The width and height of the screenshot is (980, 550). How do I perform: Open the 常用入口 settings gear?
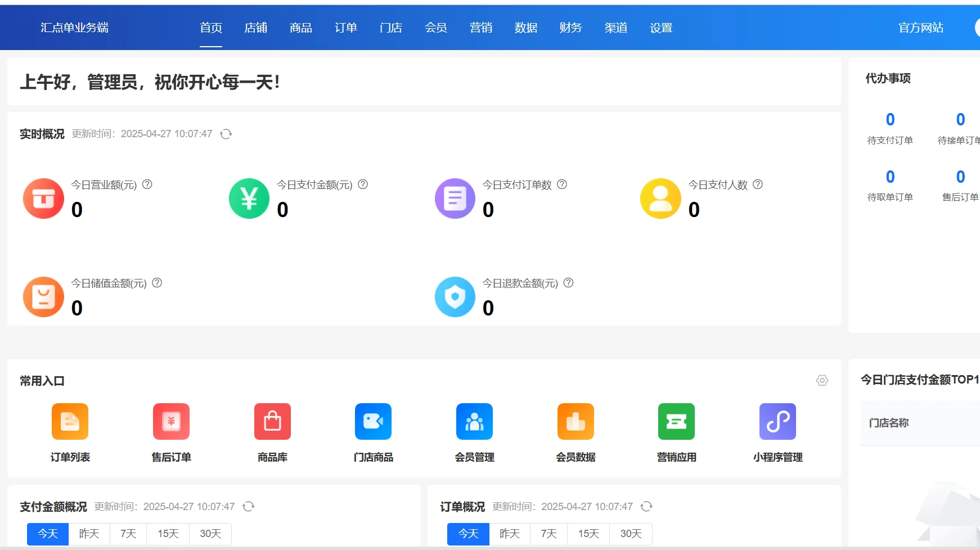[x=822, y=381]
